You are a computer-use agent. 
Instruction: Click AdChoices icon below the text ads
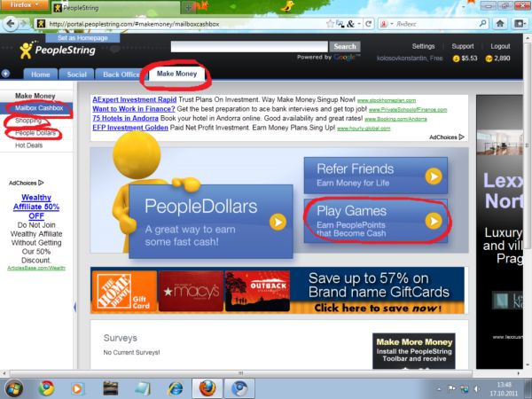(461, 137)
